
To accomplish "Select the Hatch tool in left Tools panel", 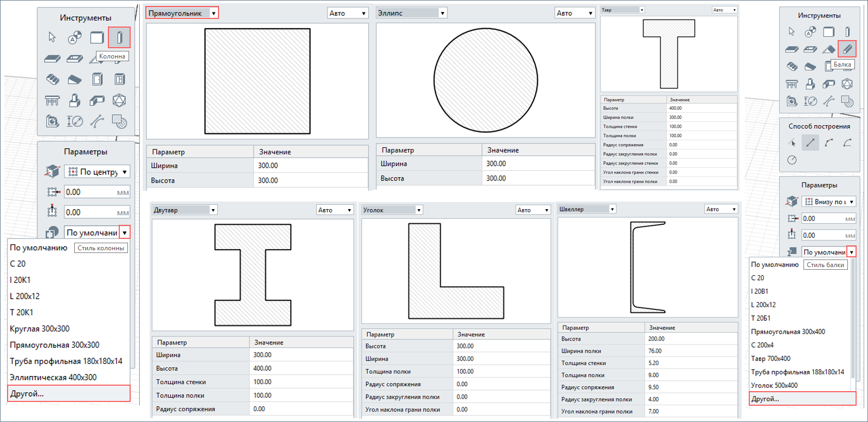I will tap(119, 121).
